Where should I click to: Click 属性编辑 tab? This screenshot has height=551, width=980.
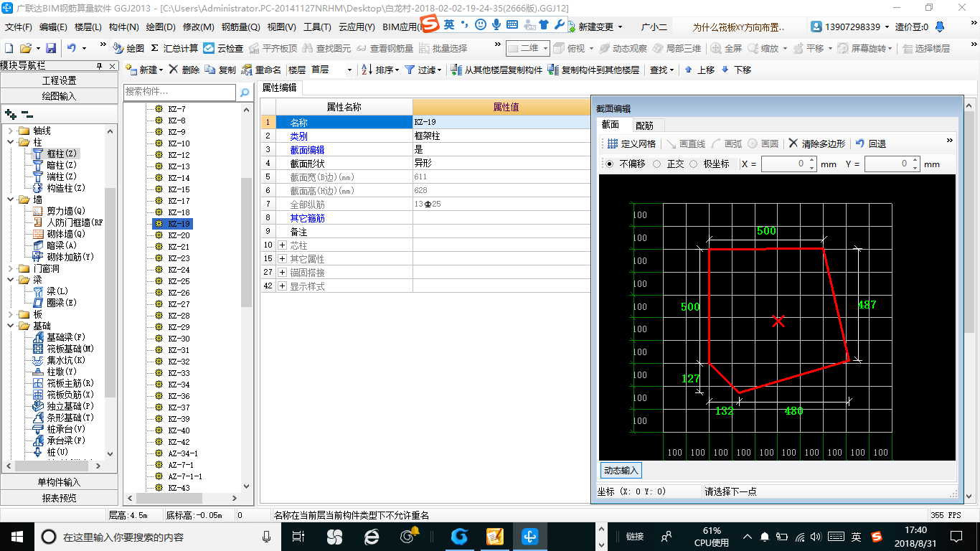pos(279,88)
